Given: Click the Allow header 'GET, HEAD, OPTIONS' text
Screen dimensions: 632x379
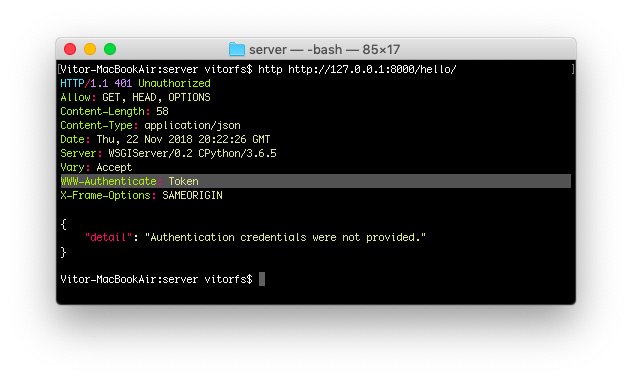Looking at the screenshot, I should [x=156, y=98].
